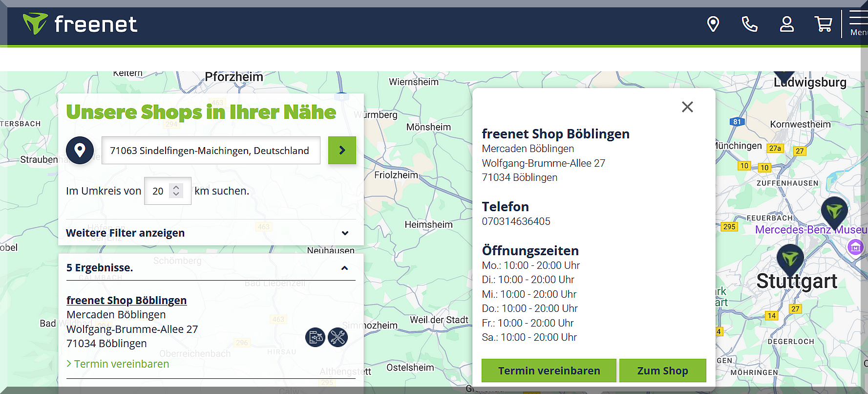Open the shop finder location pin icon
Viewport: 868px width, 394px height.
point(713,24)
